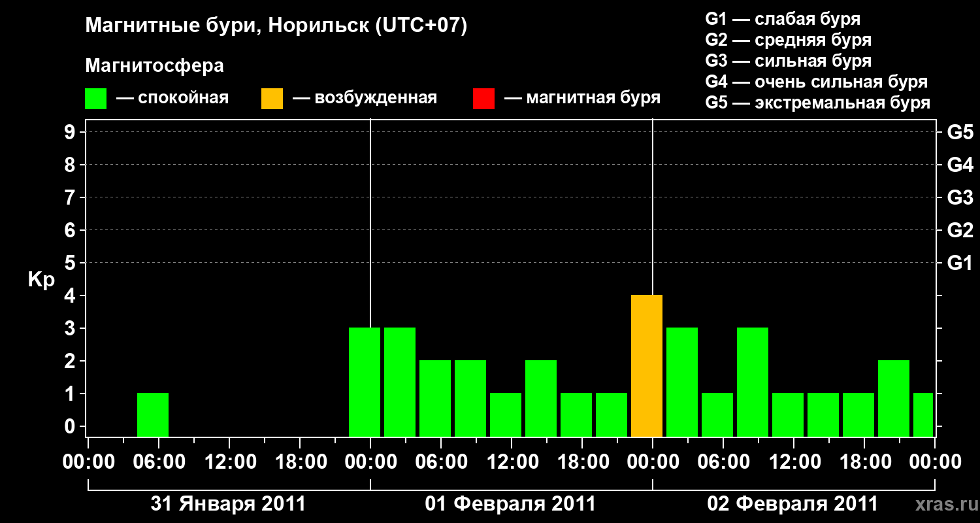The width and height of the screenshot is (980, 523).
Task: Click the 'Магнитосфера' heading
Action: click(154, 66)
